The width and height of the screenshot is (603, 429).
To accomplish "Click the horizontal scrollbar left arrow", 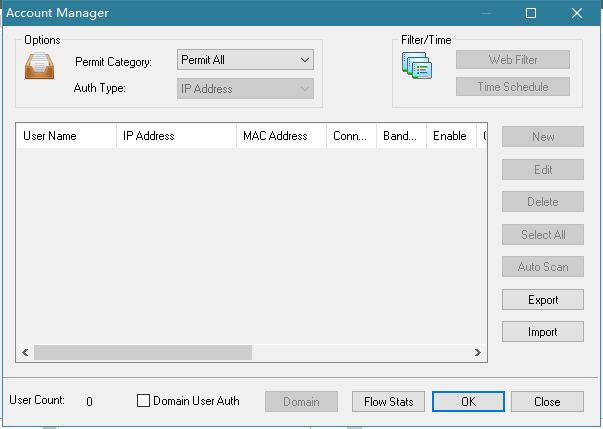I will click(x=25, y=353).
